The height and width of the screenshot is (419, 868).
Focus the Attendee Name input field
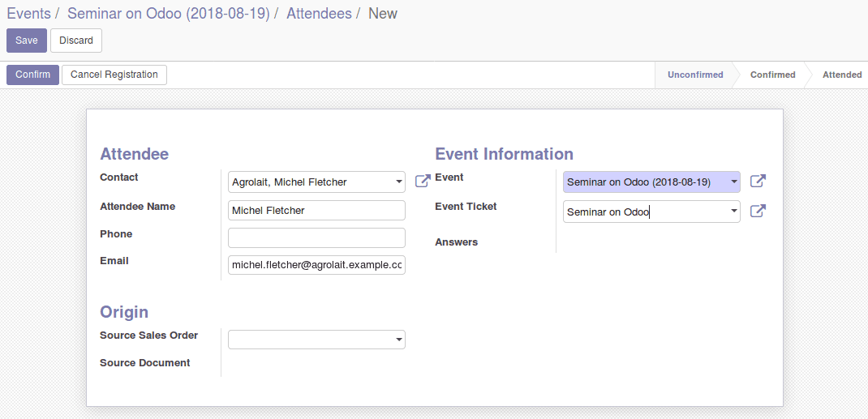tap(316, 211)
